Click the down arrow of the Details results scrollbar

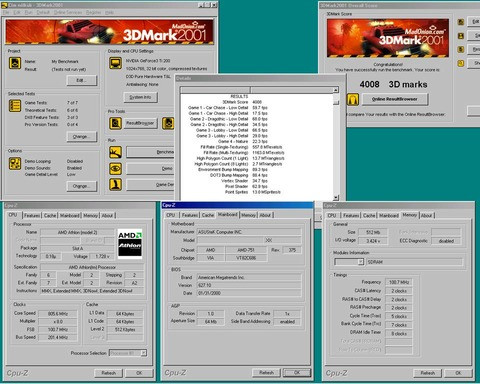pos(336,197)
